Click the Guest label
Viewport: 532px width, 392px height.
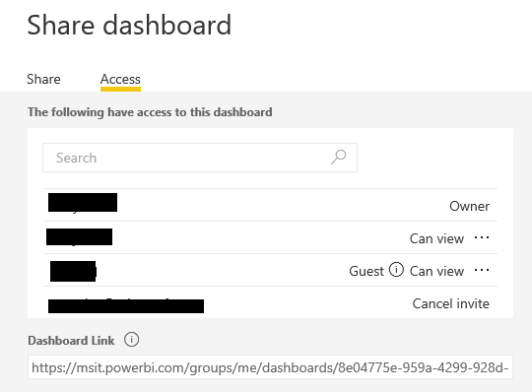coord(366,271)
